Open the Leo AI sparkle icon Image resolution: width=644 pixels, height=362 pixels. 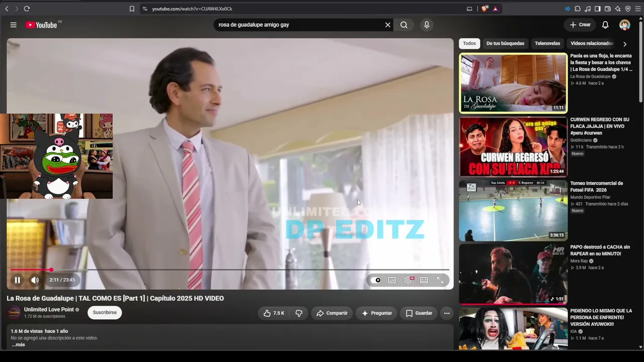pos(618,9)
